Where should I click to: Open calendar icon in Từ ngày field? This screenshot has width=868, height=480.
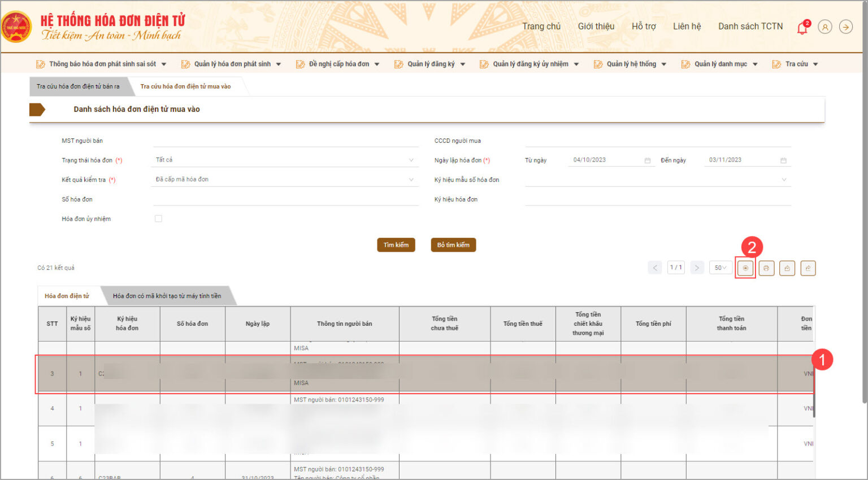point(648,160)
